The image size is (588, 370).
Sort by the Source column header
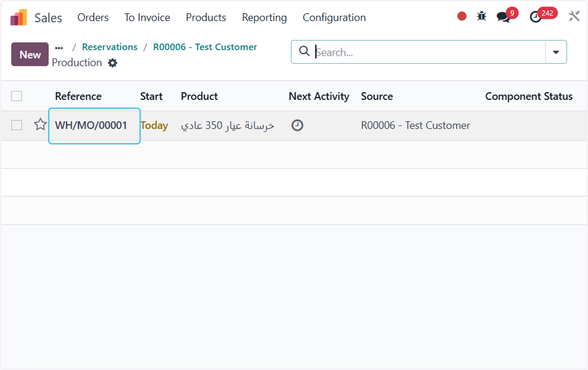(377, 96)
